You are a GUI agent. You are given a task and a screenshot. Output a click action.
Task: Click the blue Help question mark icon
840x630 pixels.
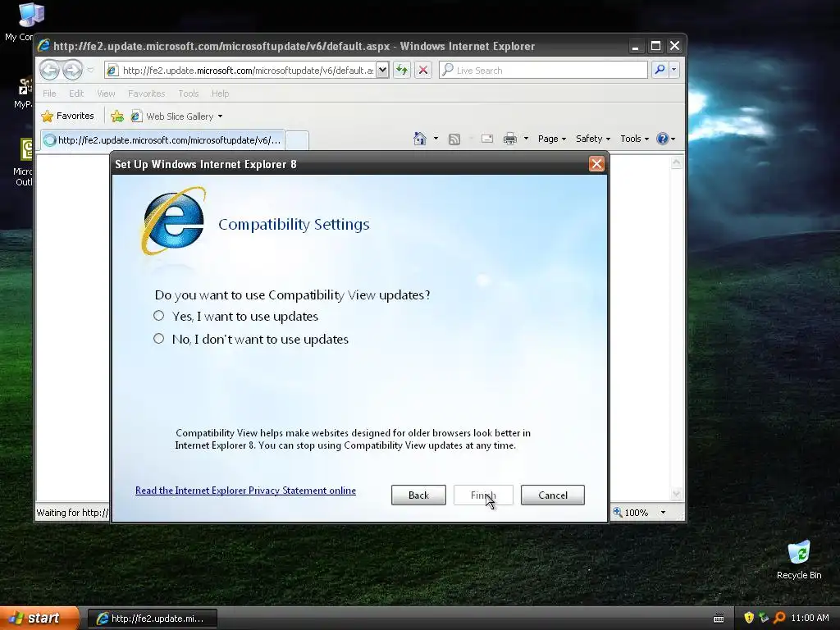click(663, 139)
